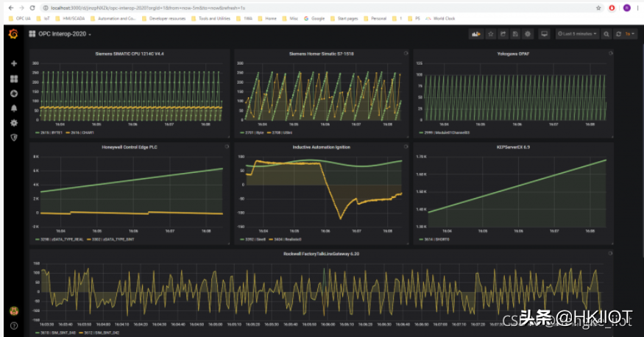The width and height of the screenshot is (644, 337).
Task: Click the browser reload button
Action: [32, 8]
